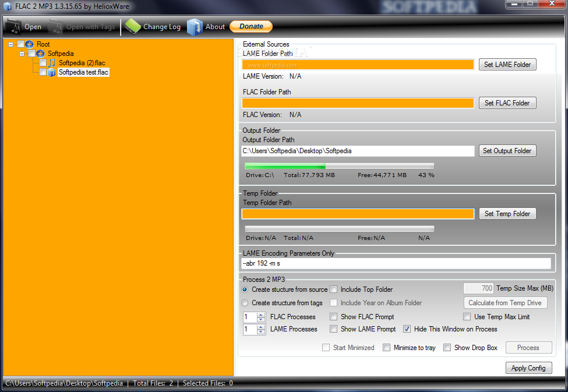Click the Selected Files: 0 status text
Viewport: 568px width, 392px height.
pos(207,383)
